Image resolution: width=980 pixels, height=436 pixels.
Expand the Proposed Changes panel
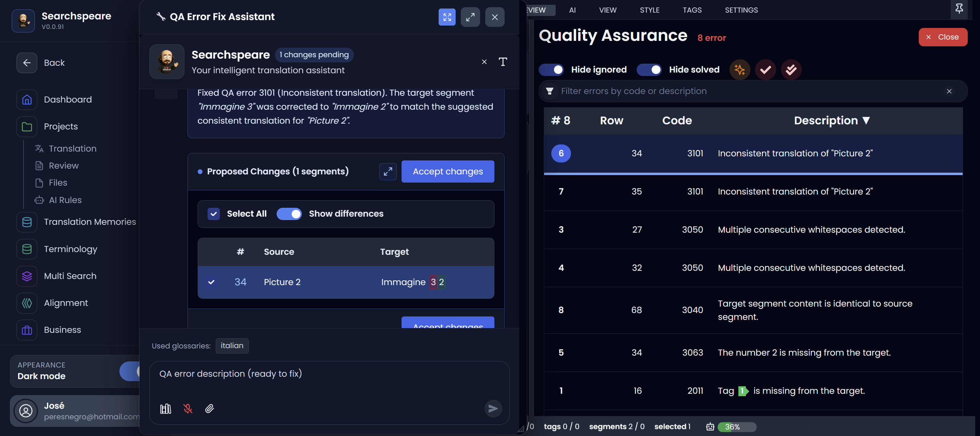click(x=388, y=171)
